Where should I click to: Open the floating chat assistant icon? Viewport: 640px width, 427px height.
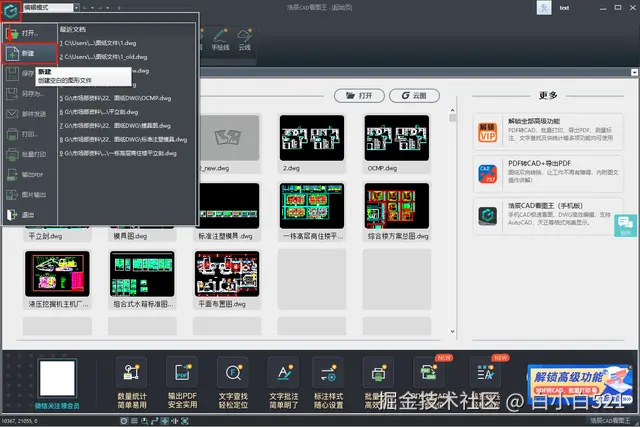pos(625,225)
